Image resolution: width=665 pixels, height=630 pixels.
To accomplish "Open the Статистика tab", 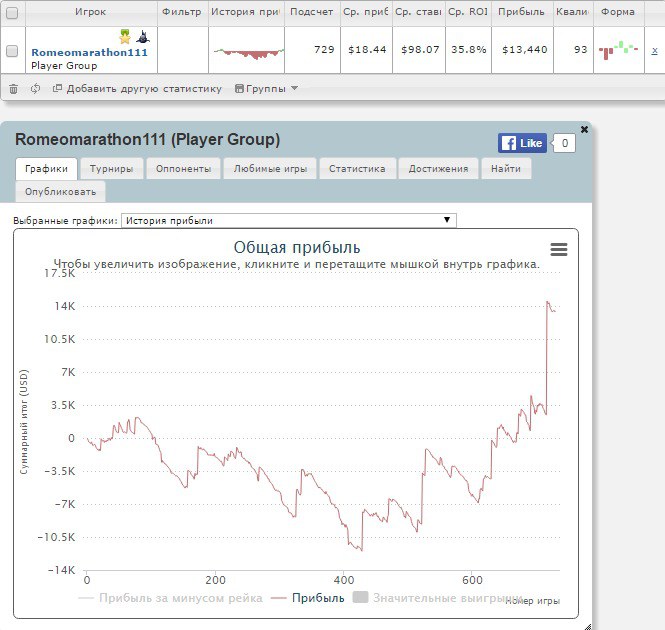I will tap(357, 169).
